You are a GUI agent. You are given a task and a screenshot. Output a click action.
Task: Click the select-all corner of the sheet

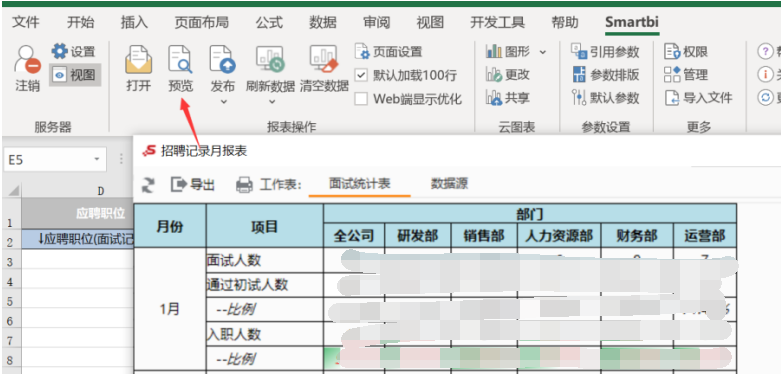[x=13, y=190]
